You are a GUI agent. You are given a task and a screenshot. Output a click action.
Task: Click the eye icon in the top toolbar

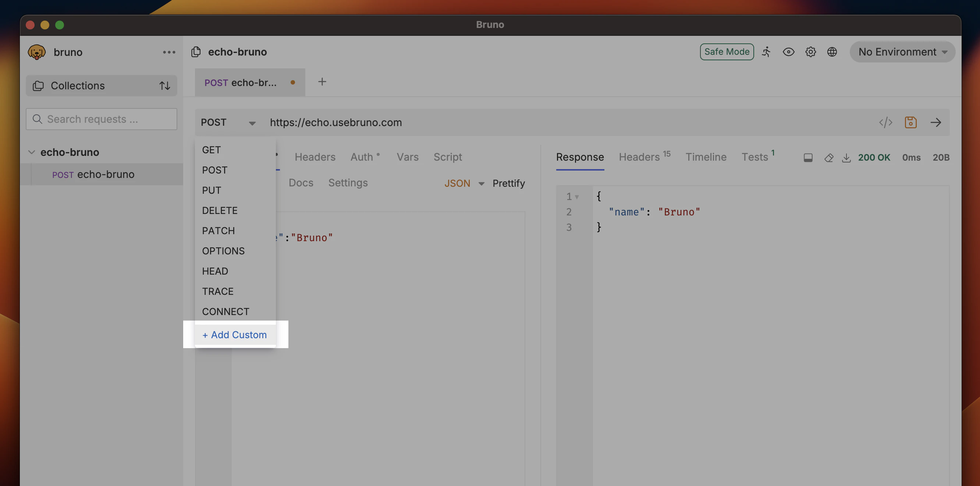click(788, 52)
